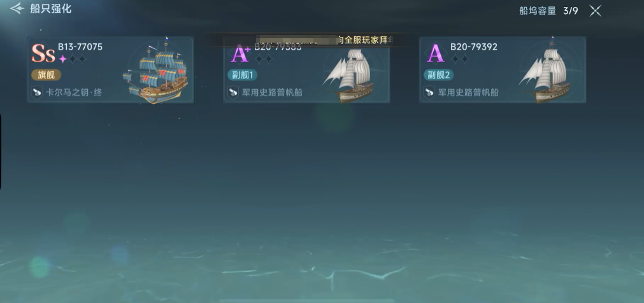Click cannon icon on 副舰2 card
Viewport: 644px width, 303px height.
coord(429,92)
